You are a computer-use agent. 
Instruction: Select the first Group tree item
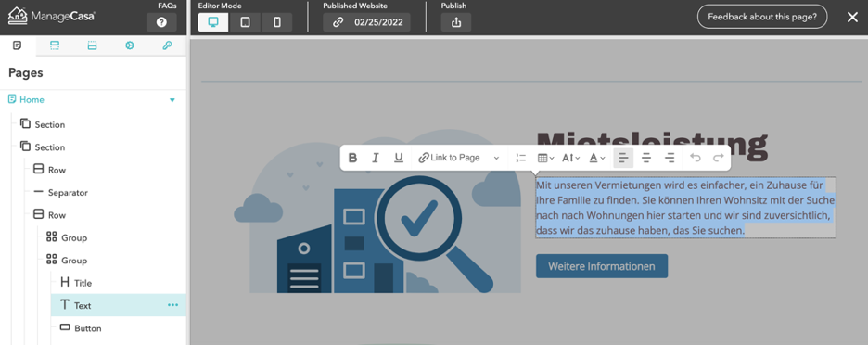[x=67, y=237]
